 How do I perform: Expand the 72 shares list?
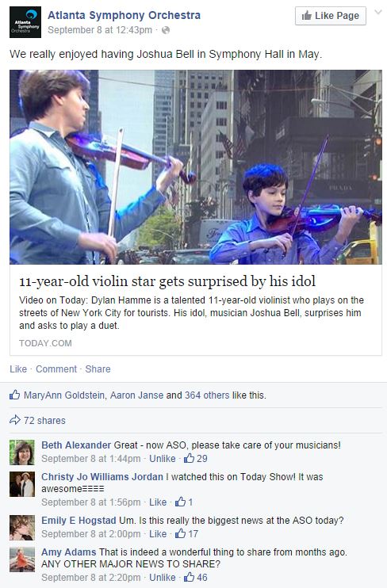(x=44, y=421)
